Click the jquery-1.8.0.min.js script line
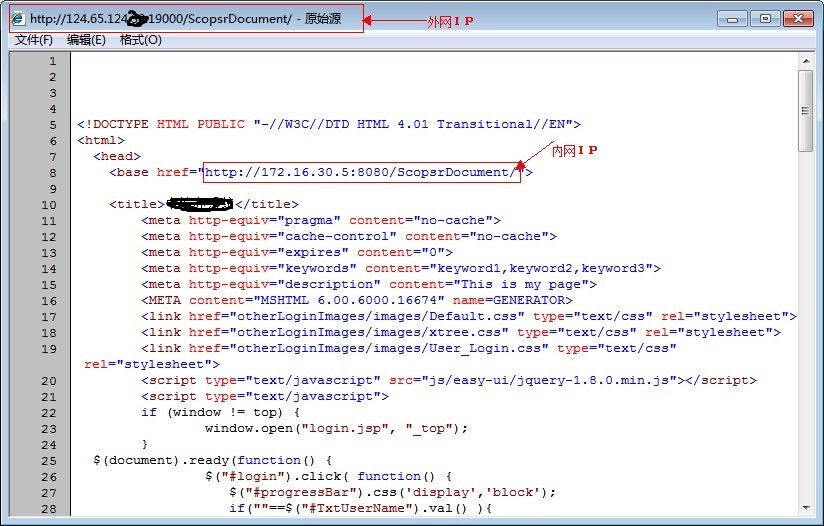Screen dimensions: 824x526 [x=449, y=380]
